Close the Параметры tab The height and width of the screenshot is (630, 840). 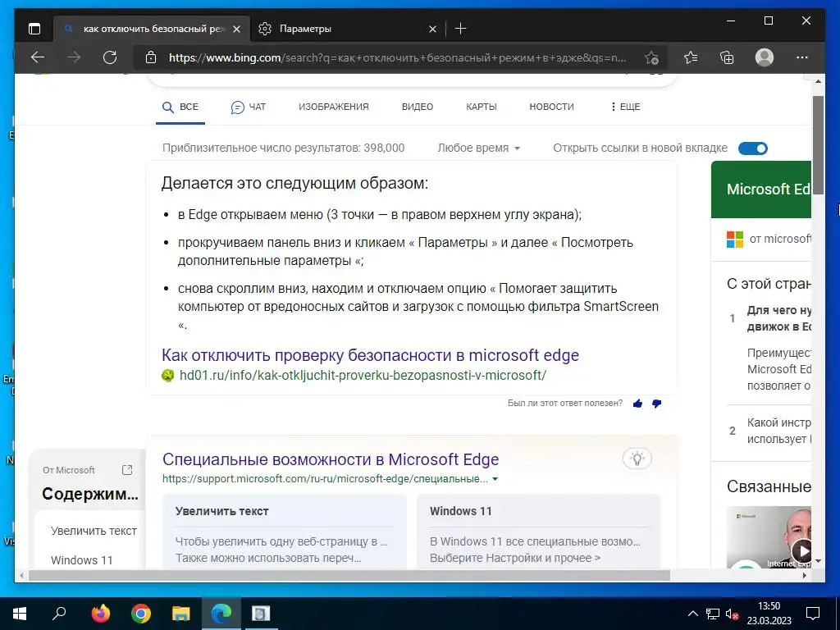coord(433,29)
